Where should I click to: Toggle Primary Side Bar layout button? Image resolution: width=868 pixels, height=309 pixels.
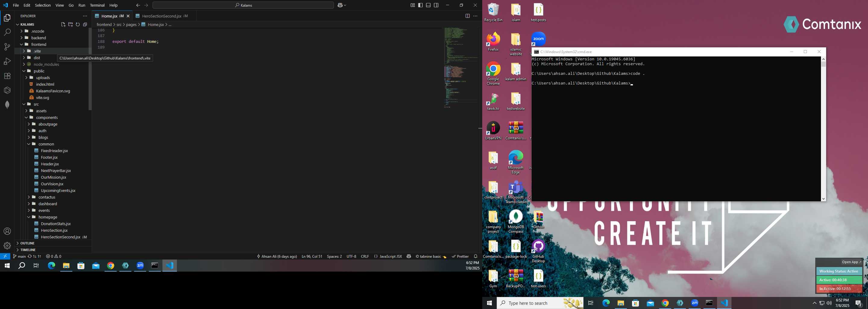pyautogui.click(x=420, y=5)
